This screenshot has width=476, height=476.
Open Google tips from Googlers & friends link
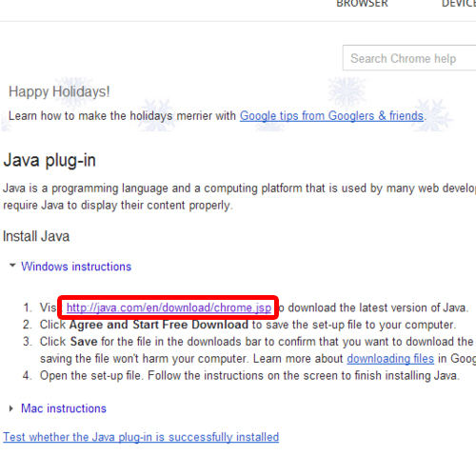331,116
